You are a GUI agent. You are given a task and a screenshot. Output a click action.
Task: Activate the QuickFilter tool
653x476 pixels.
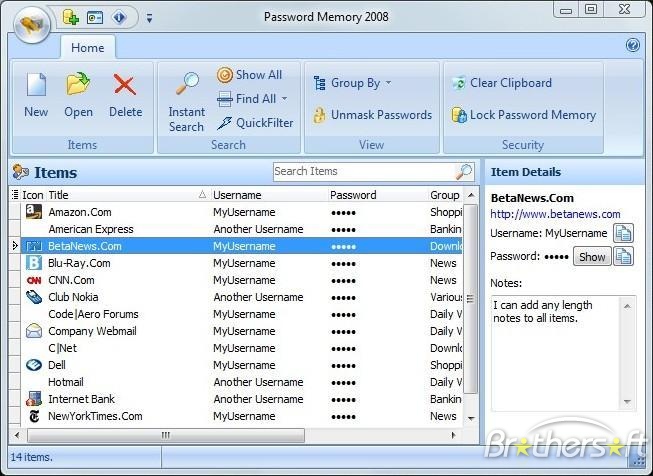255,123
